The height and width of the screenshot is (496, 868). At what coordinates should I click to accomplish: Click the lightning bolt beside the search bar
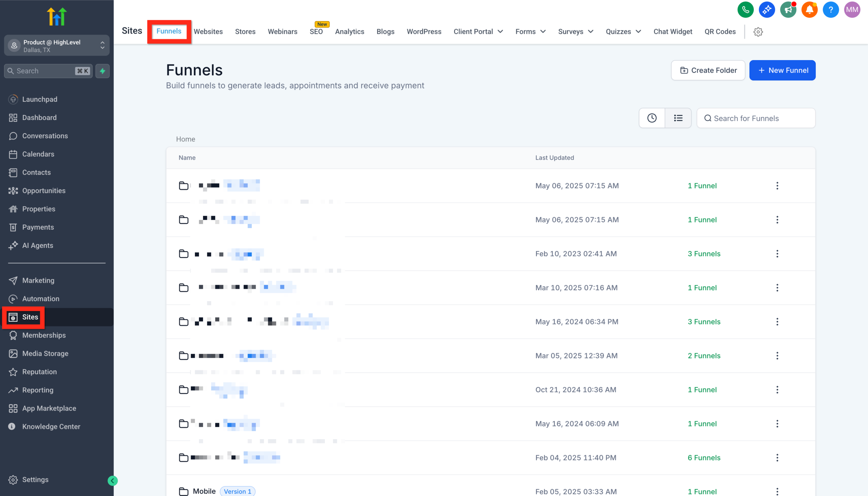click(x=102, y=71)
